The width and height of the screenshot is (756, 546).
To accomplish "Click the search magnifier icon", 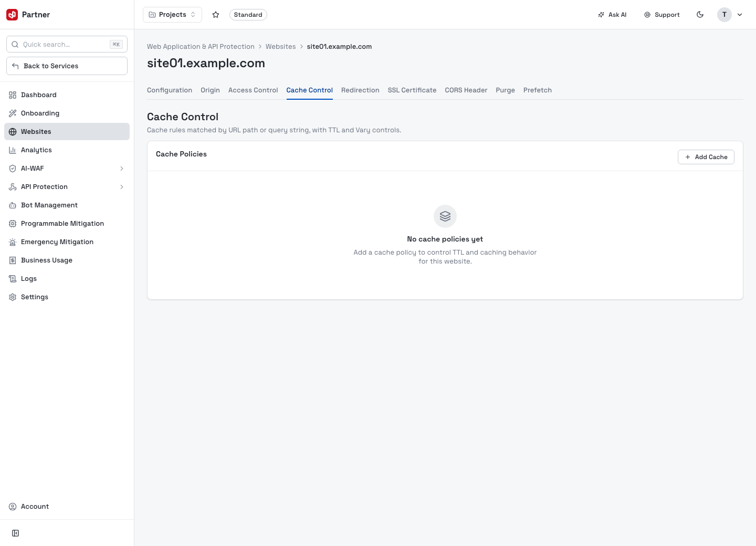I will point(15,45).
